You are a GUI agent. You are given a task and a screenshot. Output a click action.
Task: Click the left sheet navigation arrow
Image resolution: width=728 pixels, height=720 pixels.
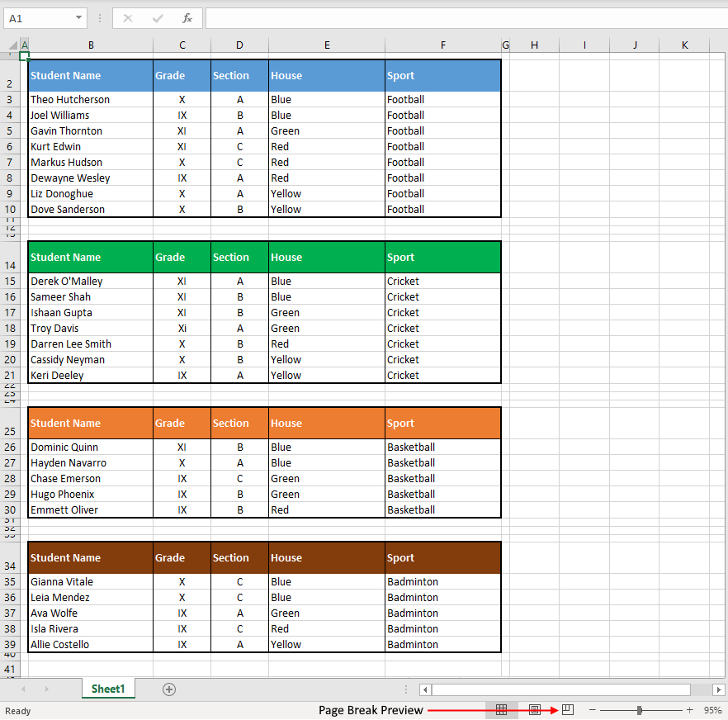(x=23, y=689)
